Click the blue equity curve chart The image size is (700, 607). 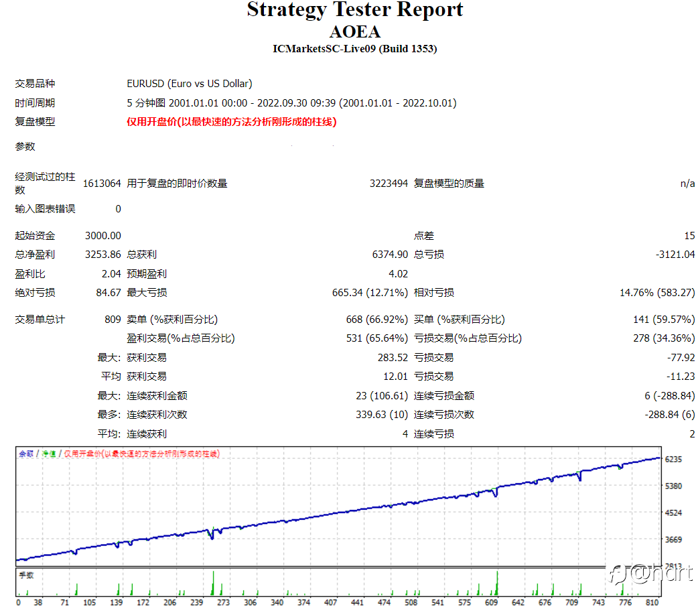tap(338, 506)
